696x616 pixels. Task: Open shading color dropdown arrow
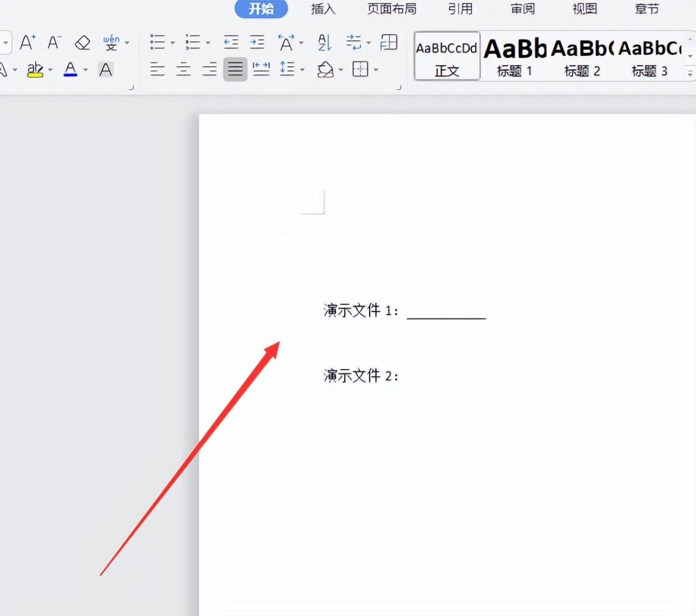tap(341, 70)
